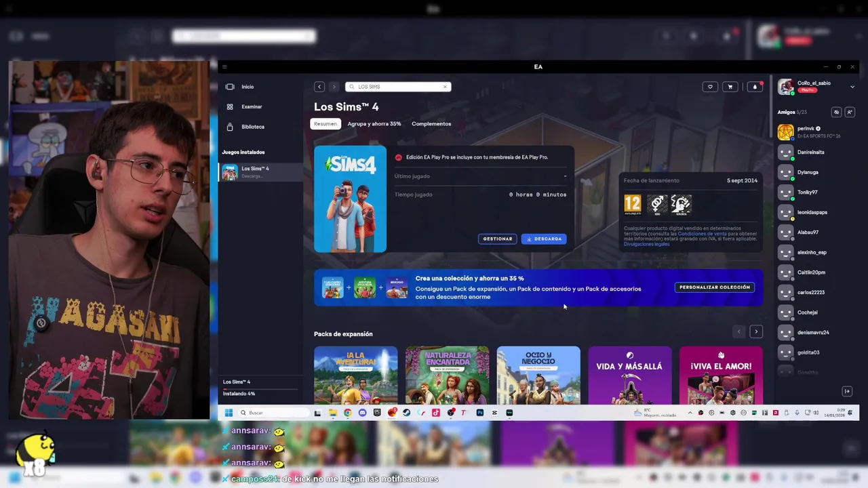Click the DESCARGA button

tap(544, 239)
